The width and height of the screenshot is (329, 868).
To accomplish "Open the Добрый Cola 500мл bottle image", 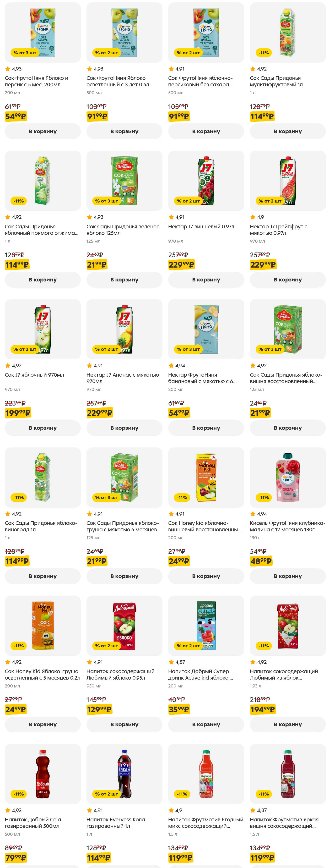I will click(x=43, y=774).
